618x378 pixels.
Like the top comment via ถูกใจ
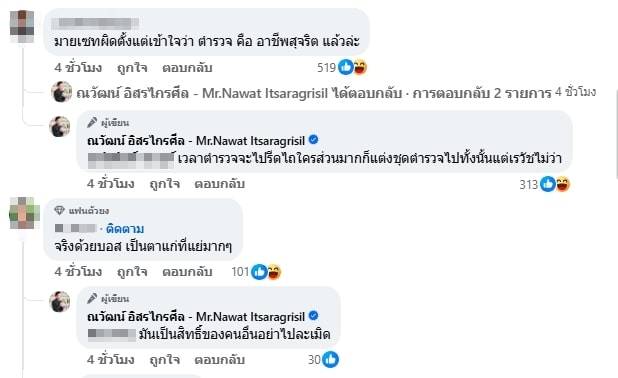[132, 68]
